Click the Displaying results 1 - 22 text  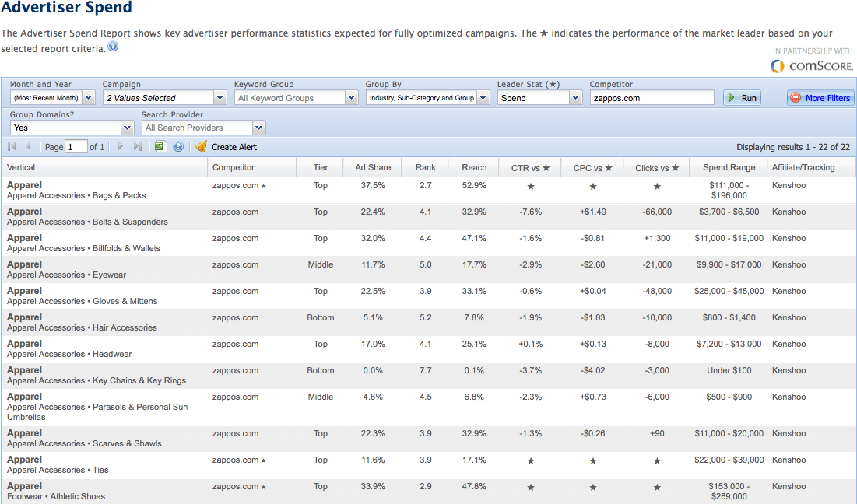point(792,147)
